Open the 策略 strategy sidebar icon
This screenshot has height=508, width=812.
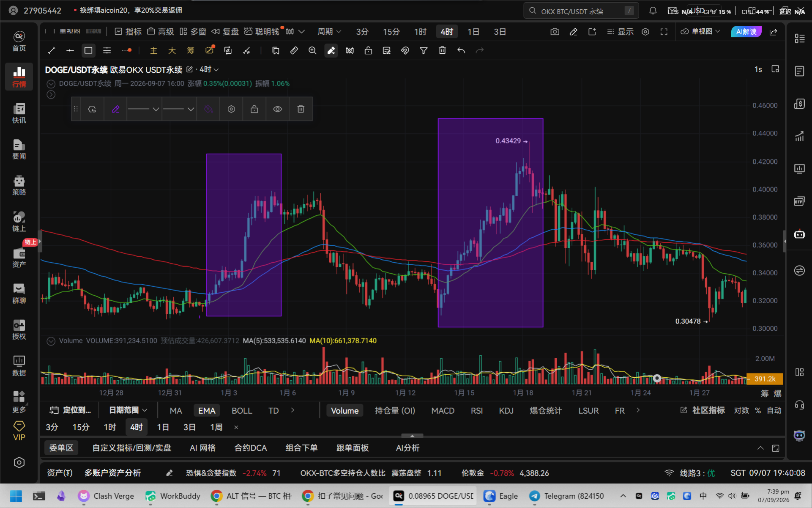pyautogui.click(x=19, y=185)
